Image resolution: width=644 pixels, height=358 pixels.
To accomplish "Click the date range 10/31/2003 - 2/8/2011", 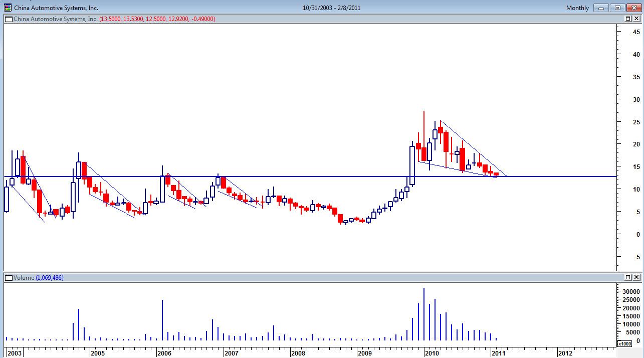I will 332,8.
